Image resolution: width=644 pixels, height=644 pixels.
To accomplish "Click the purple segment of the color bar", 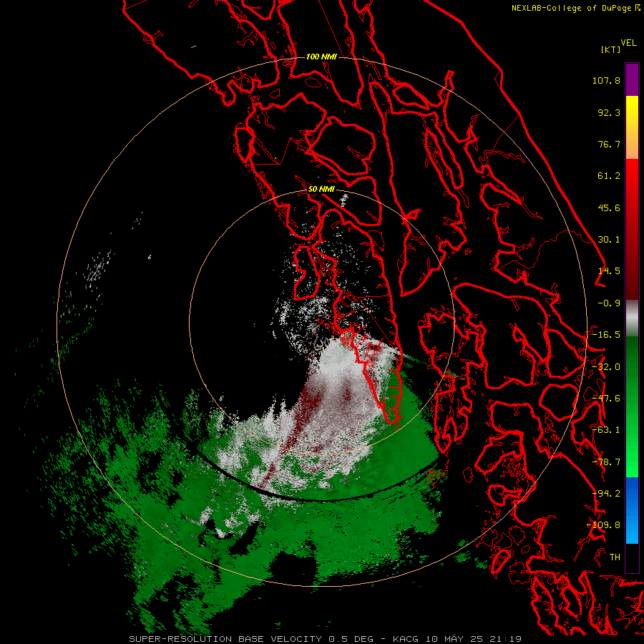I will coord(632,79).
